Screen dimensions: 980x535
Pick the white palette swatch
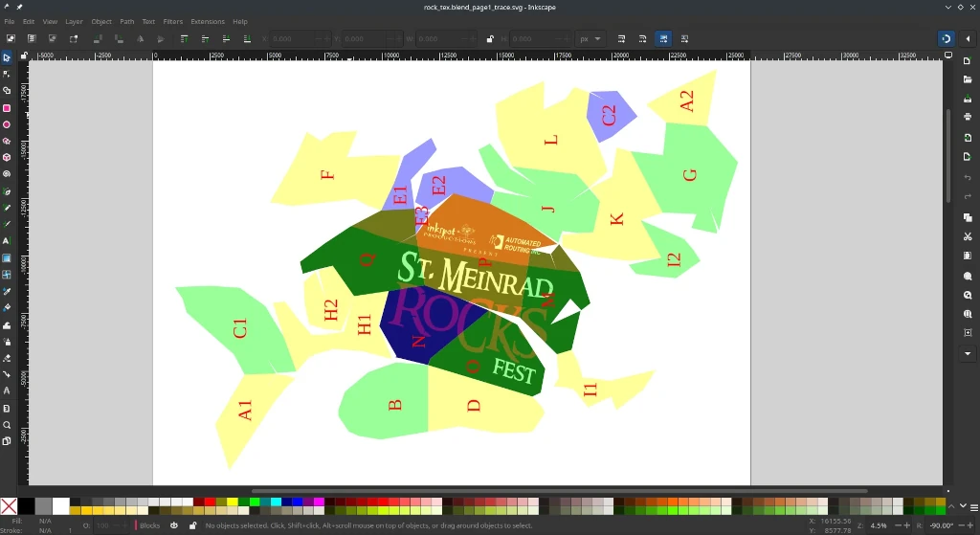[60, 506]
